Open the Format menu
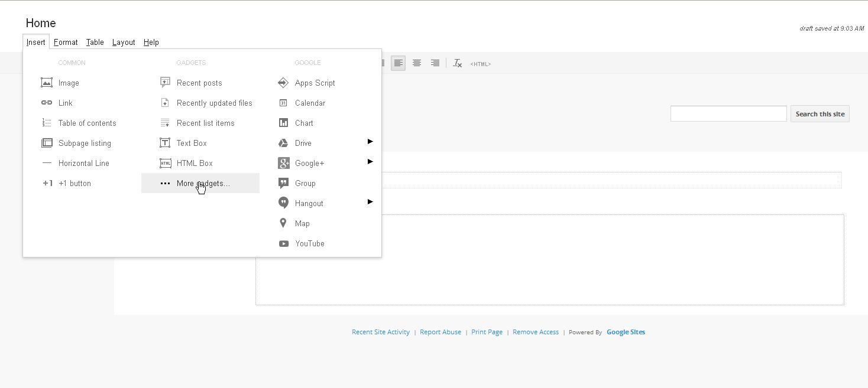868x388 pixels. [66, 42]
